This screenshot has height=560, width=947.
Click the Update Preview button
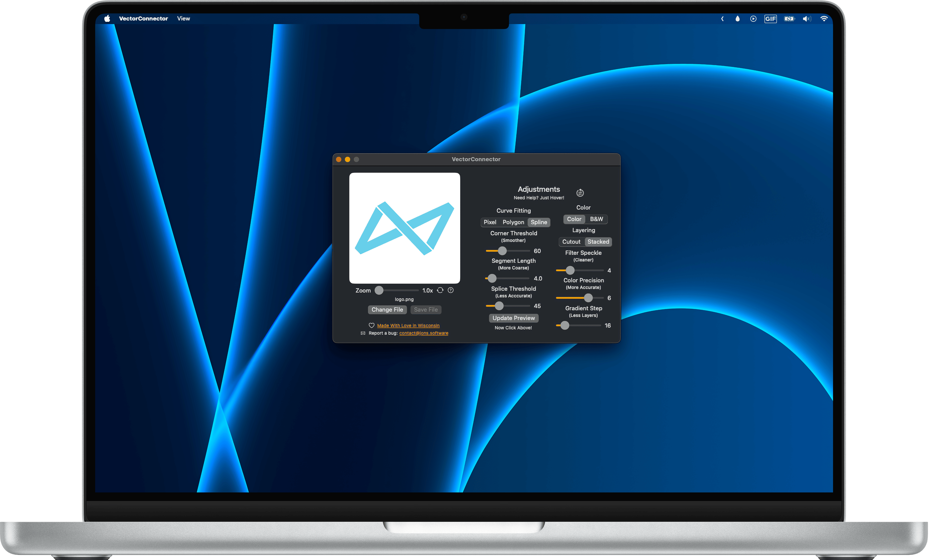514,318
